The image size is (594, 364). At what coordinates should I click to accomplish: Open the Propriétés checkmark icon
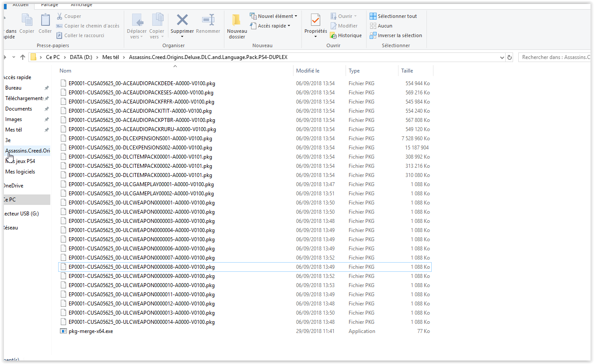[x=315, y=20]
